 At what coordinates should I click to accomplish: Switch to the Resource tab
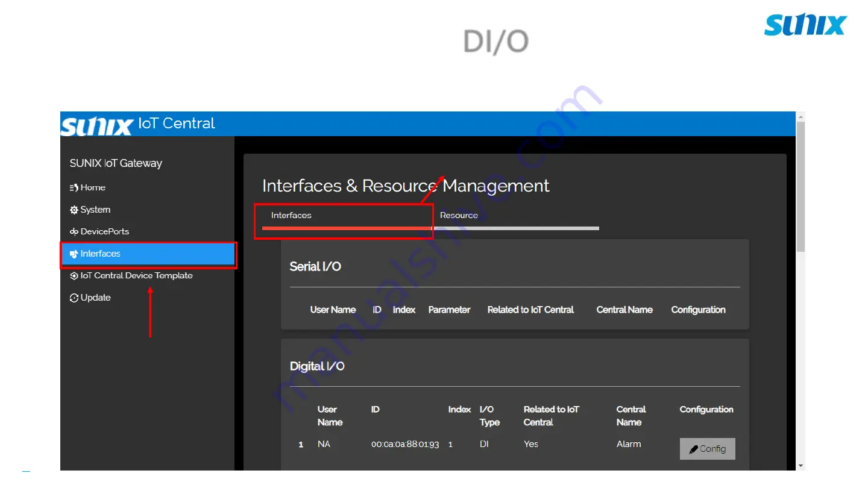[516, 217]
